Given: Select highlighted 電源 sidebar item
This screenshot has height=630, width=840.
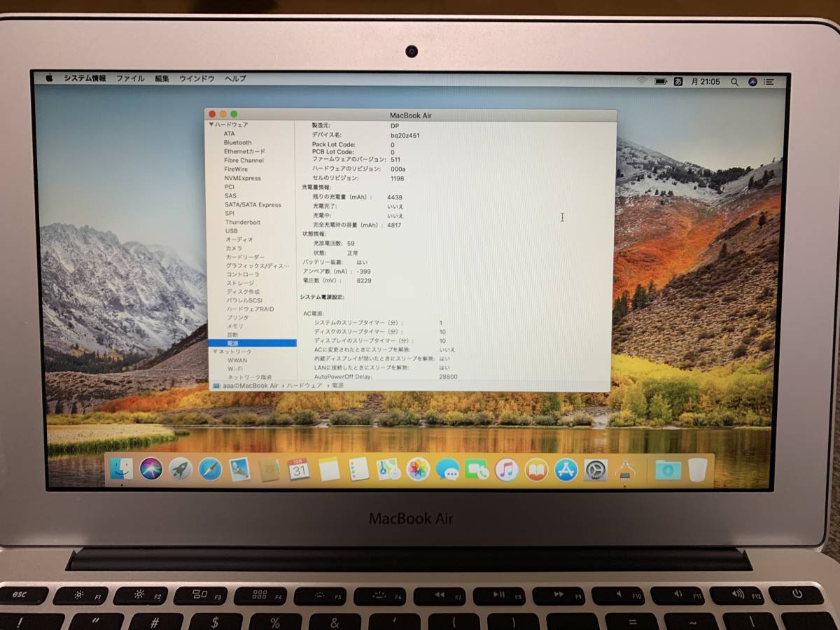Looking at the screenshot, I should coord(253,343).
